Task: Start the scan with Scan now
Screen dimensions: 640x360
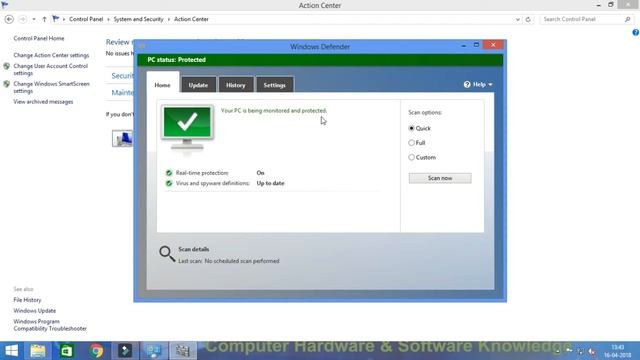Action: pos(440,178)
